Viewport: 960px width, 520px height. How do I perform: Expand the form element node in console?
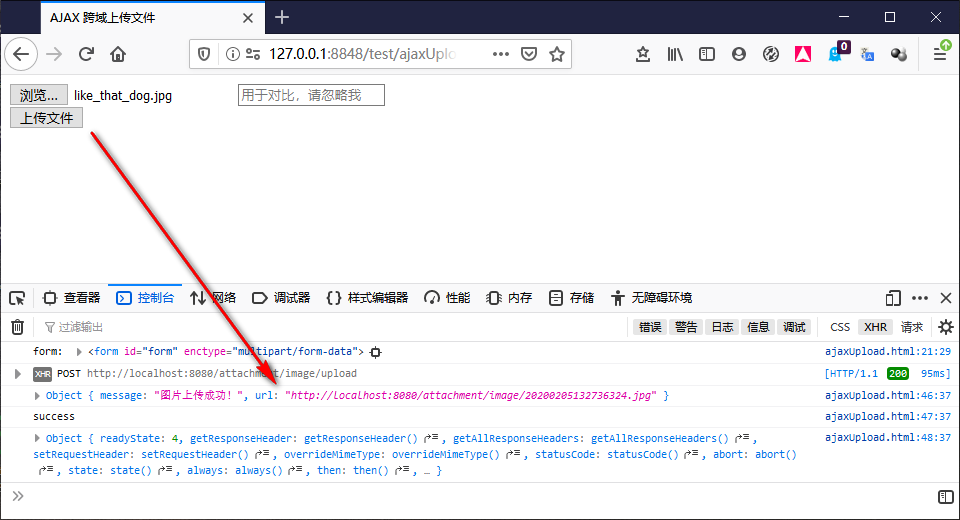click(79, 352)
